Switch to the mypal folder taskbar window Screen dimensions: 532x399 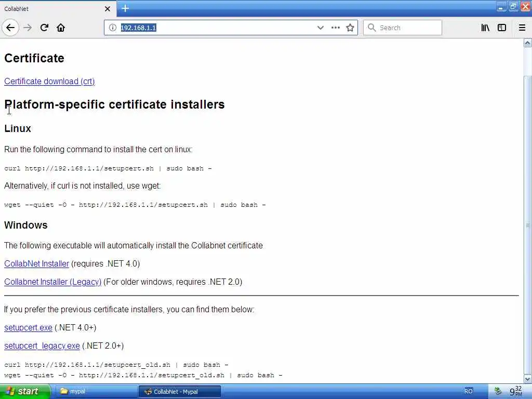click(x=96, y=392)
